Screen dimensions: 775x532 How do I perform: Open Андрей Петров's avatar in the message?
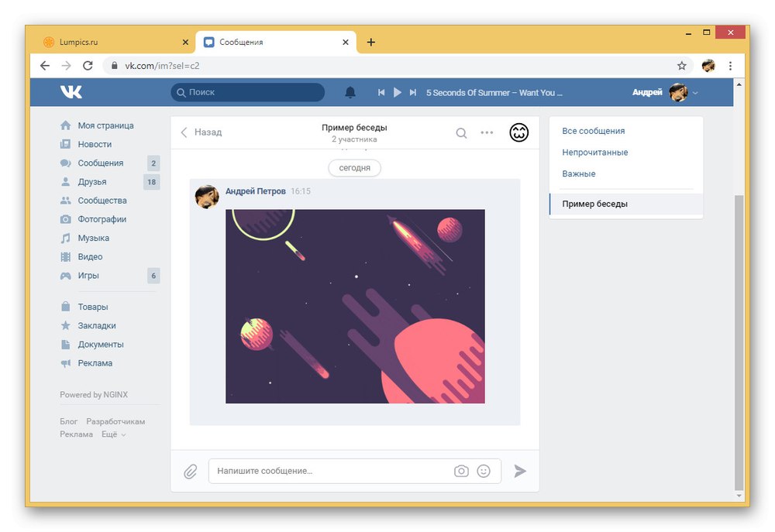point(207,197)
